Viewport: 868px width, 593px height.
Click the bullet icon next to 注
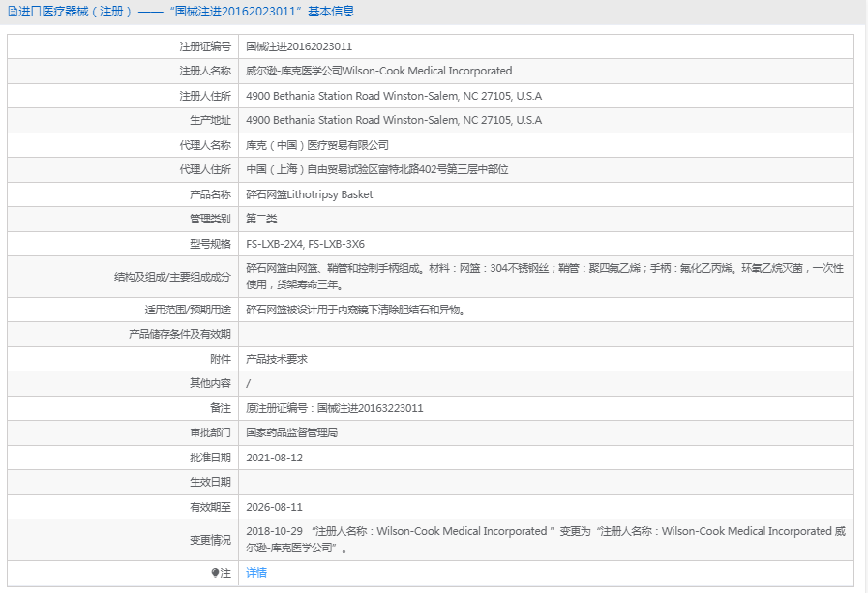(x=216, y=573)
